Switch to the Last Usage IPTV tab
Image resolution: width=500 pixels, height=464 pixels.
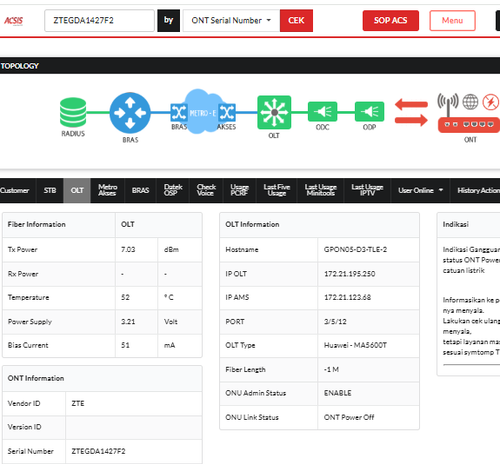click(367, 190)
